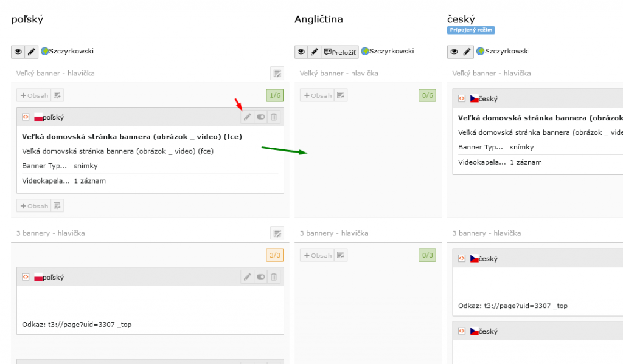
Task: Click the 1/6 element counter badge in poľský column
Action: (x=275, y=95)
